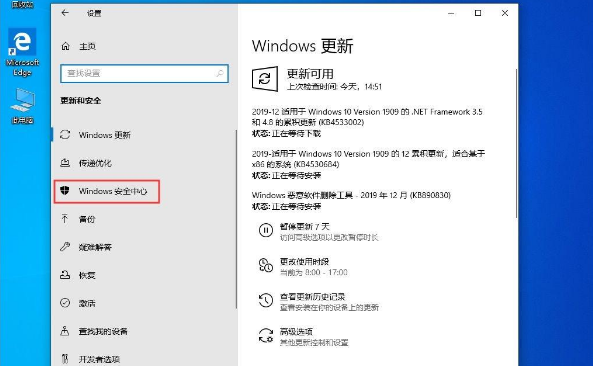This screenshot has height=366, width=593.
Task: Click the Windows 更新 sync icon in sidebar
Action: [65, 135]
